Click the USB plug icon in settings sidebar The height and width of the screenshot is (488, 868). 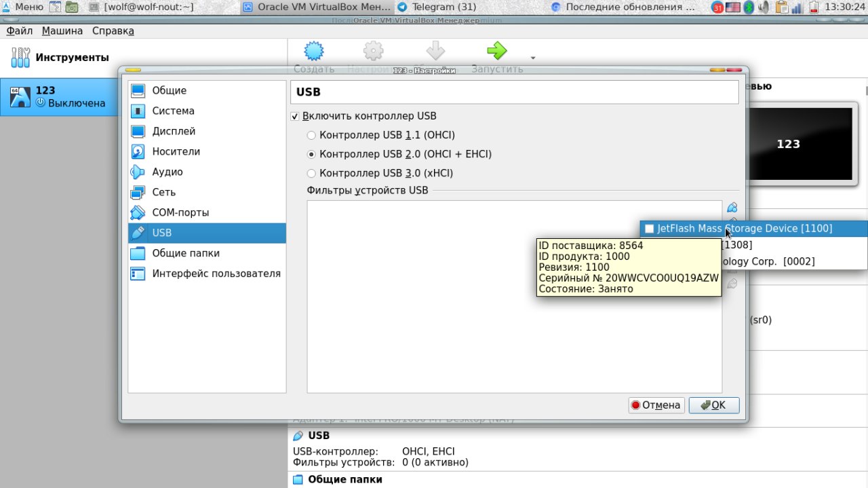[x=138, y=233]
